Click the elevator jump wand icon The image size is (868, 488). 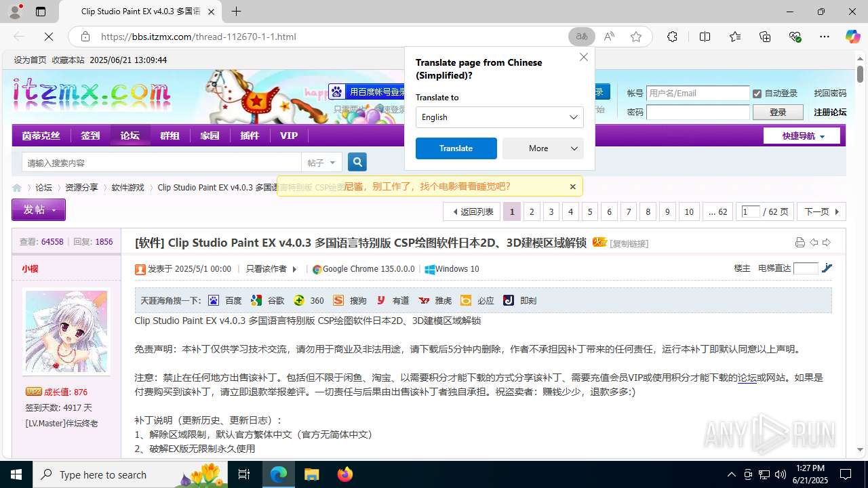click(x=827, y=268)
